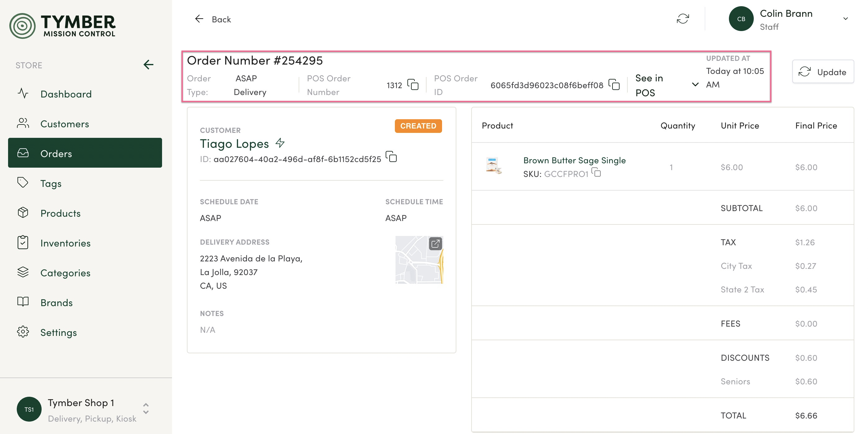
Task: Open the Brands section
Action: (85, 303)
